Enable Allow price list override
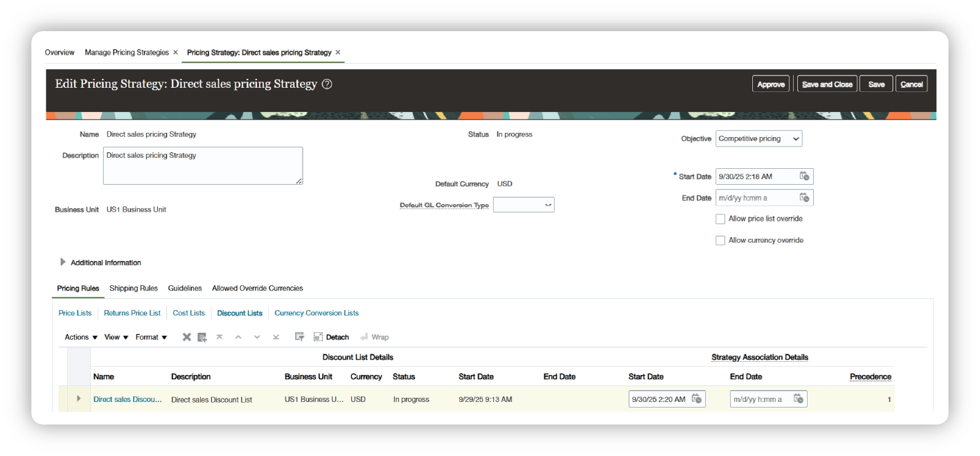980x456 pixels. [720, 219]
